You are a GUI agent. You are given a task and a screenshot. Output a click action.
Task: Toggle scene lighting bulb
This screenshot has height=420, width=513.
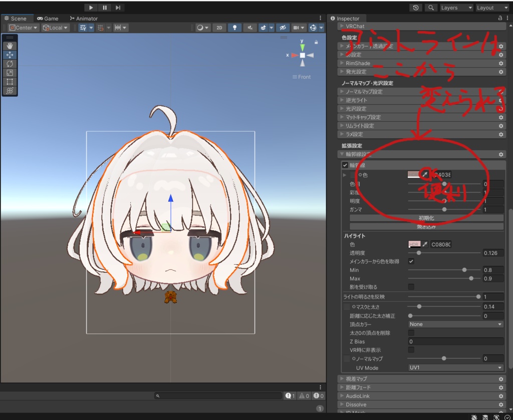(234, 28)
